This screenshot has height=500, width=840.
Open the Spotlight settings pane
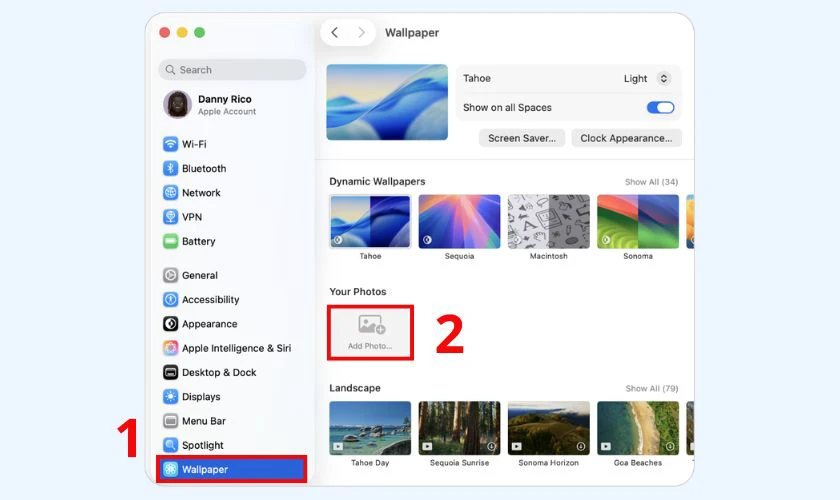point(233,445)
